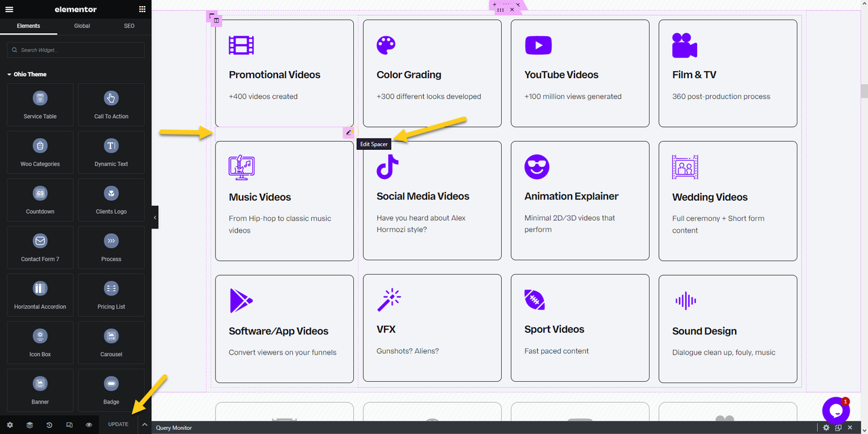
Task: Select the Countdown widget
Action: point(40,200)
